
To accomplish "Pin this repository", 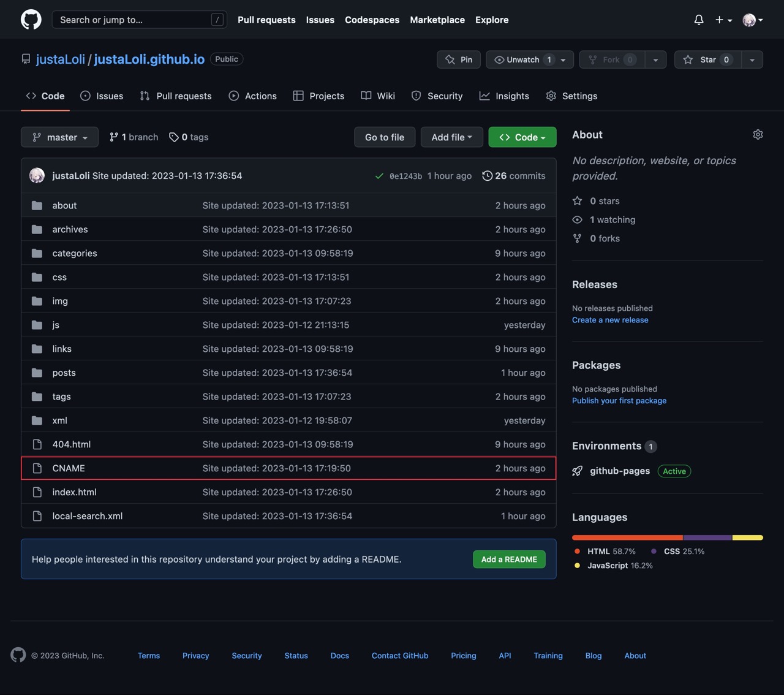I will pos(459,59).
